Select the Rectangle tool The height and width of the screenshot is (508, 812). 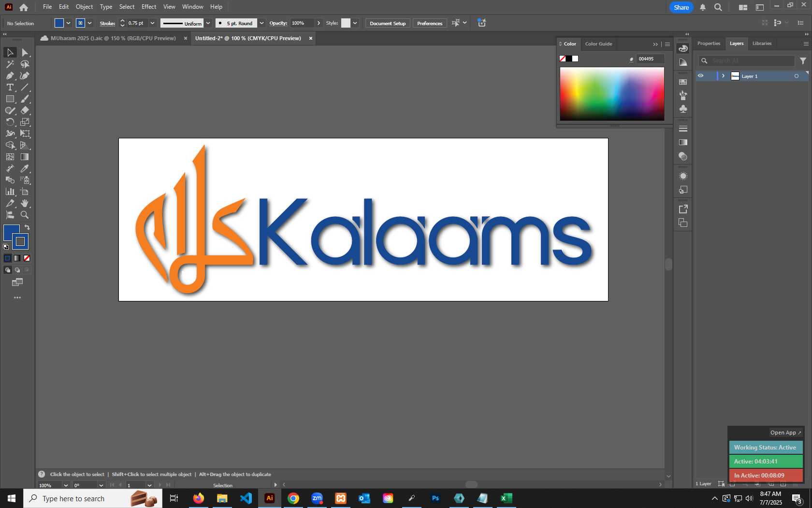(10, 99)
